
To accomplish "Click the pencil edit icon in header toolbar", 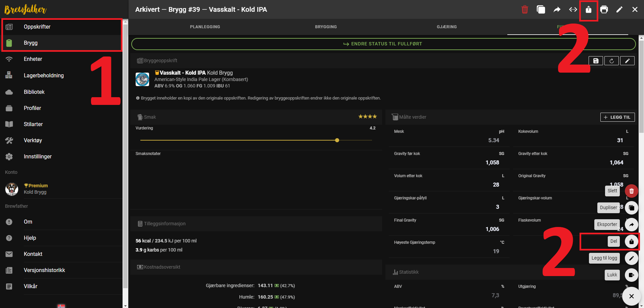I will [x=619, y=9].
